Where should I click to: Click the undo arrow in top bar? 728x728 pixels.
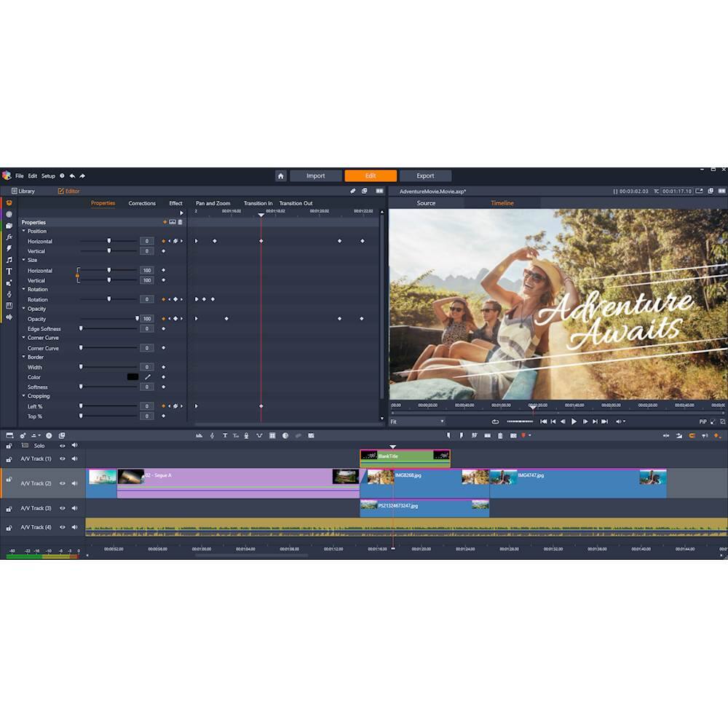pos(71,175)
